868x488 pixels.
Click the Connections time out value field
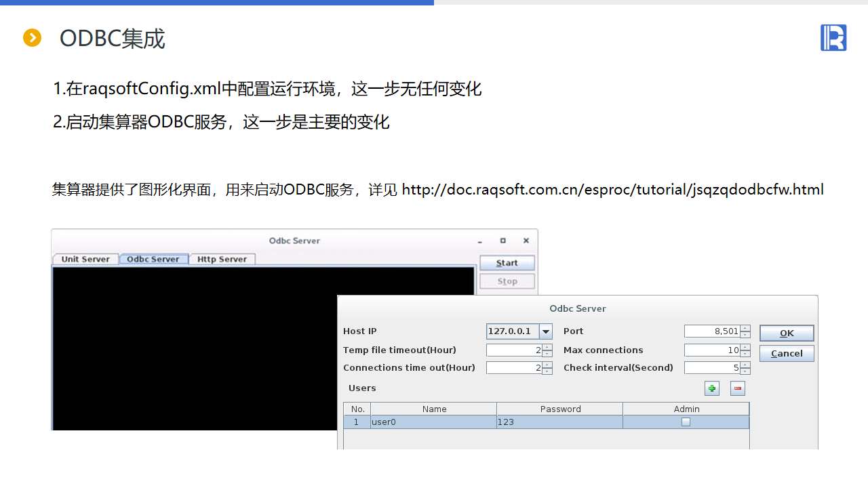coord(514,368)
